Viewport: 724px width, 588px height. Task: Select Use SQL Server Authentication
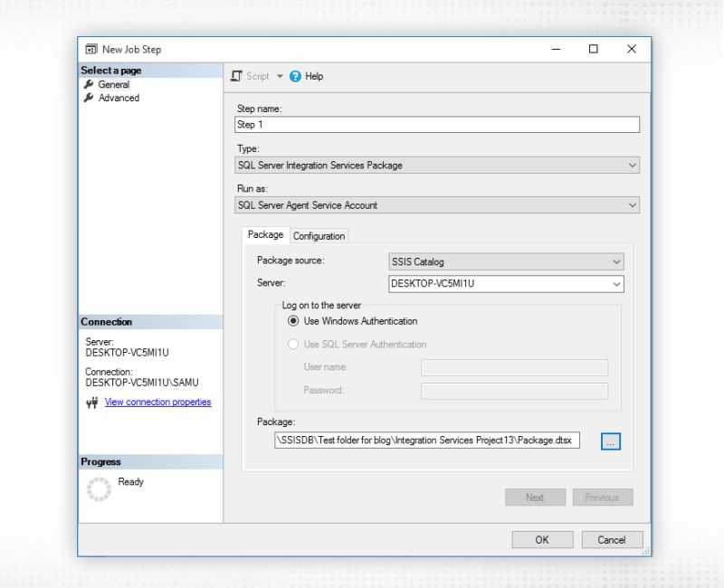click(293, 344)
